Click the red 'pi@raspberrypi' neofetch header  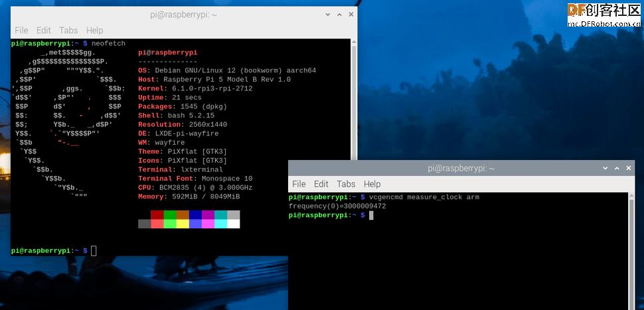167,52
